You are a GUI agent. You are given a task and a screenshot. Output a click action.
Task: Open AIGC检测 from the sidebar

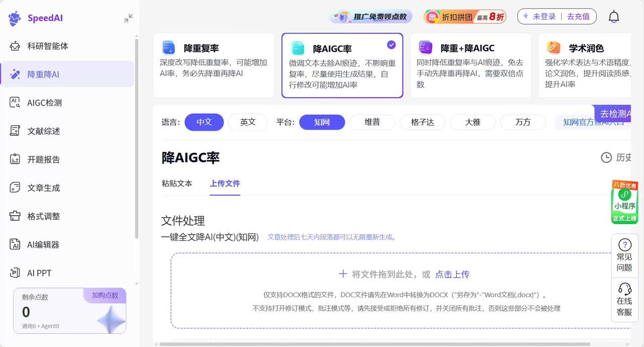(x=67, y=103)
